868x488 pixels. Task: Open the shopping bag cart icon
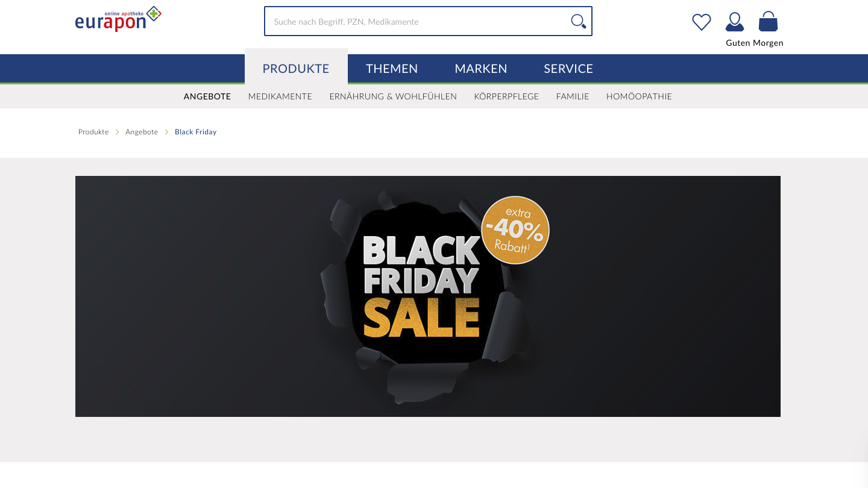point(768,22)
